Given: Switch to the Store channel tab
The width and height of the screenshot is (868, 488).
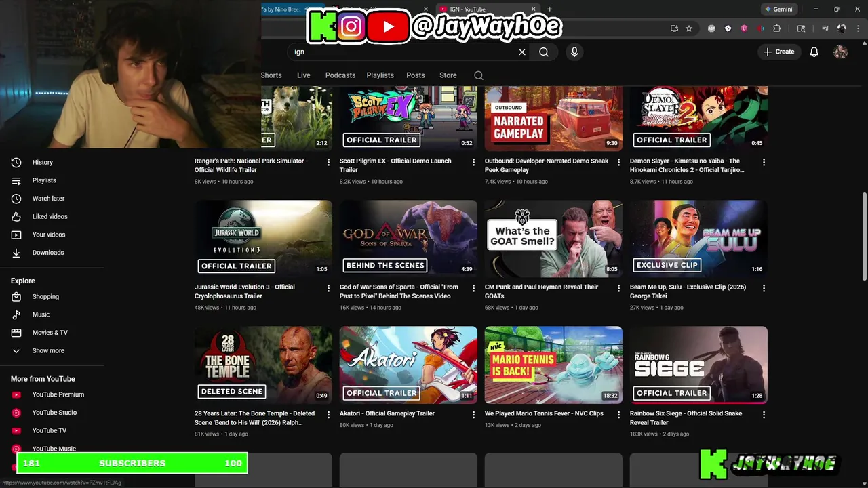Looking at the screenshot, I should tap(448, 75).
